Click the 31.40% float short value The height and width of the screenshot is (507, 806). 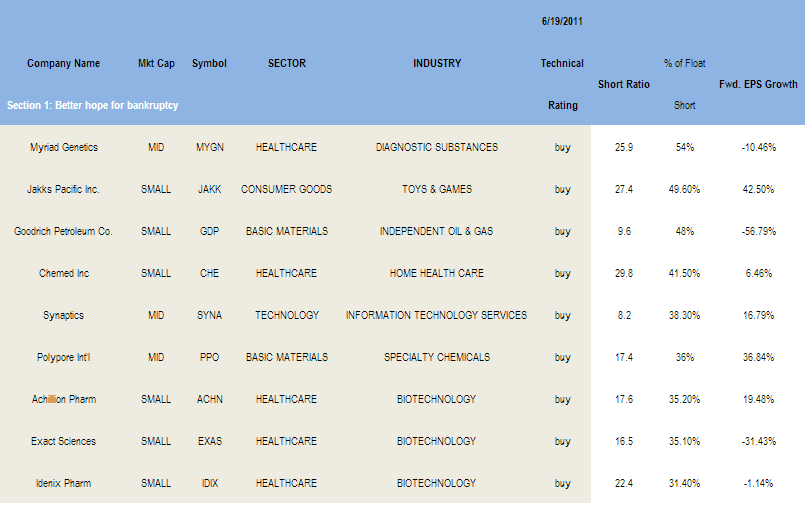(684, 483)
